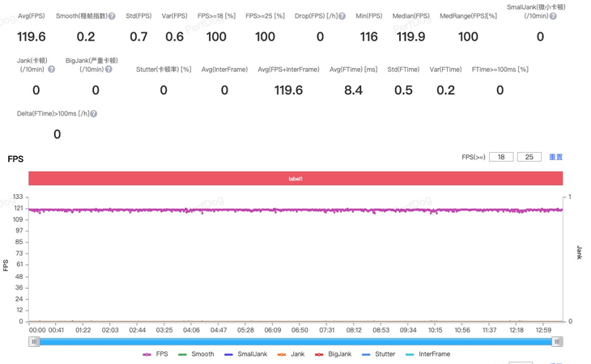Image resolution: width=591 pixels, height=364 pixels.
Task: Click the FPS threshold field showing 25
Action: click(x=529, y=157)
